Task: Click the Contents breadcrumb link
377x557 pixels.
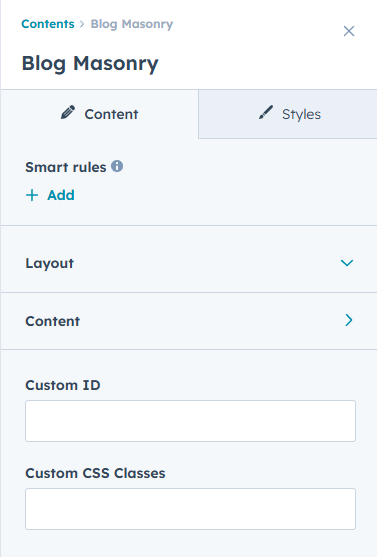Action: point(48,24)
